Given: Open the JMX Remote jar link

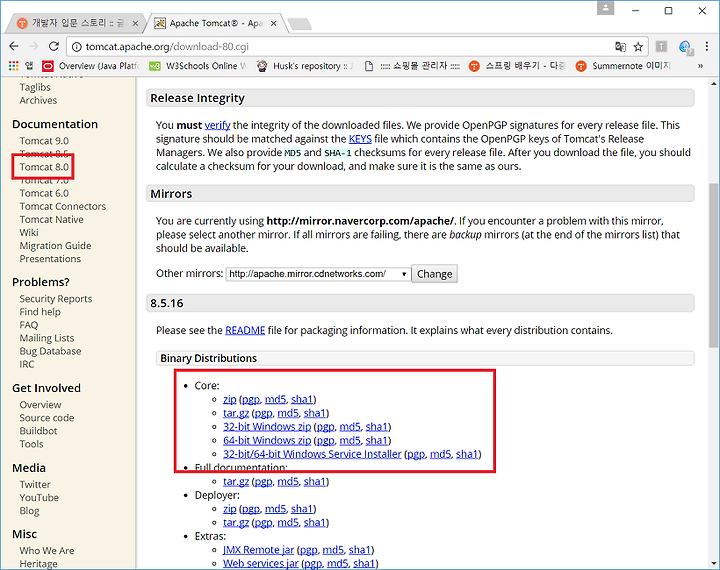Looking at the screenshot, I should click(x=259, y=550).
